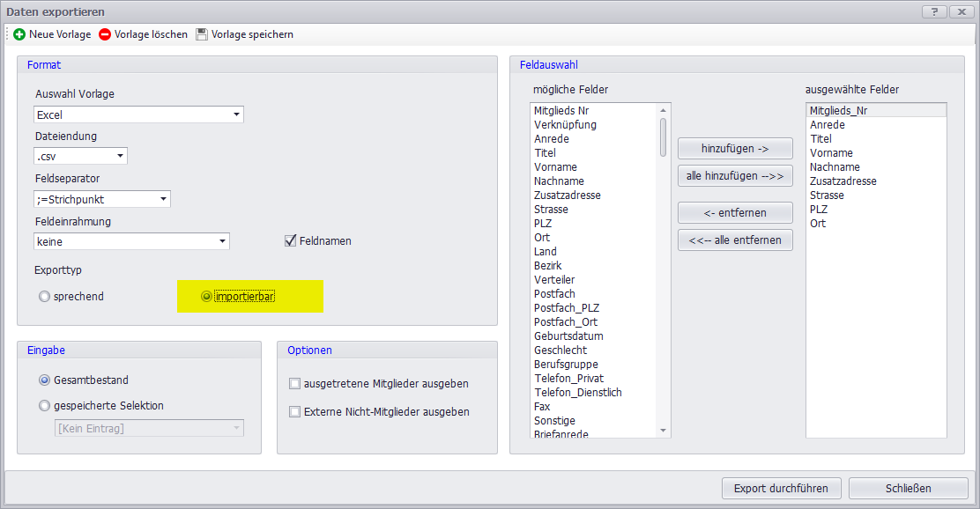Viewport: 980px width, 509px height.
Task: Enable the Feldnamen checkbox
Action: tap(290, 240)
